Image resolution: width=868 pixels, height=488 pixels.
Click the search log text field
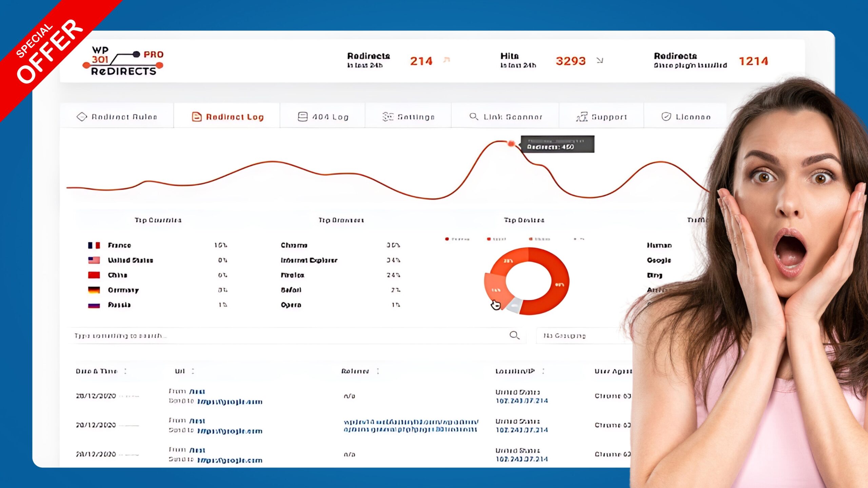tap(297, 335)
